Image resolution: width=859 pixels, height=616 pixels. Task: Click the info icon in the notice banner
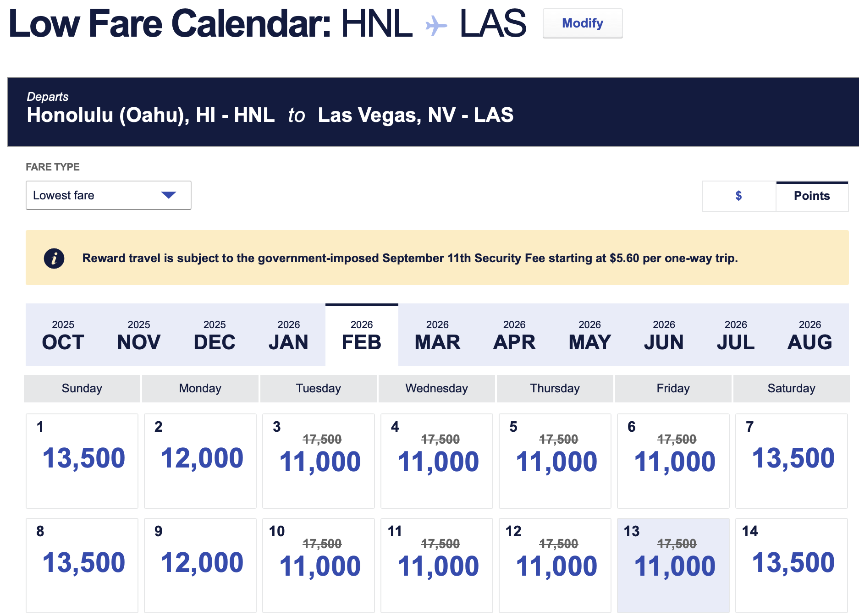pos(54,258)
